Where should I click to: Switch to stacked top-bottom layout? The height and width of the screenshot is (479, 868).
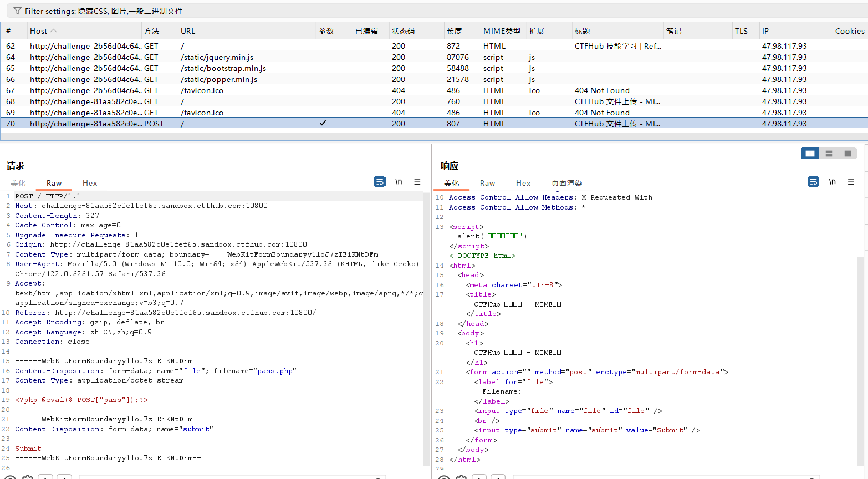click(829, 154)
